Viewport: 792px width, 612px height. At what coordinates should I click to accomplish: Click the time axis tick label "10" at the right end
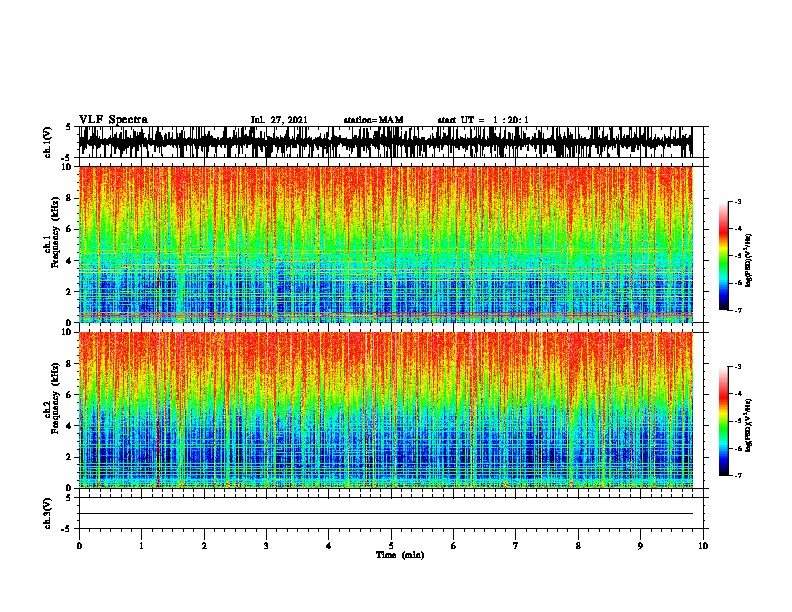pyautogui.click(x=703, y=546)
